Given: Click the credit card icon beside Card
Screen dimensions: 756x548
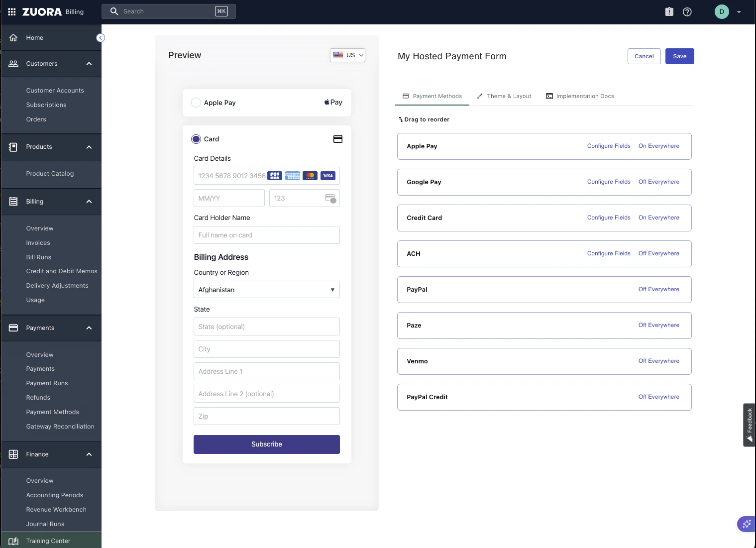Looking at the screenshot, I should click(x=338, y=139).
